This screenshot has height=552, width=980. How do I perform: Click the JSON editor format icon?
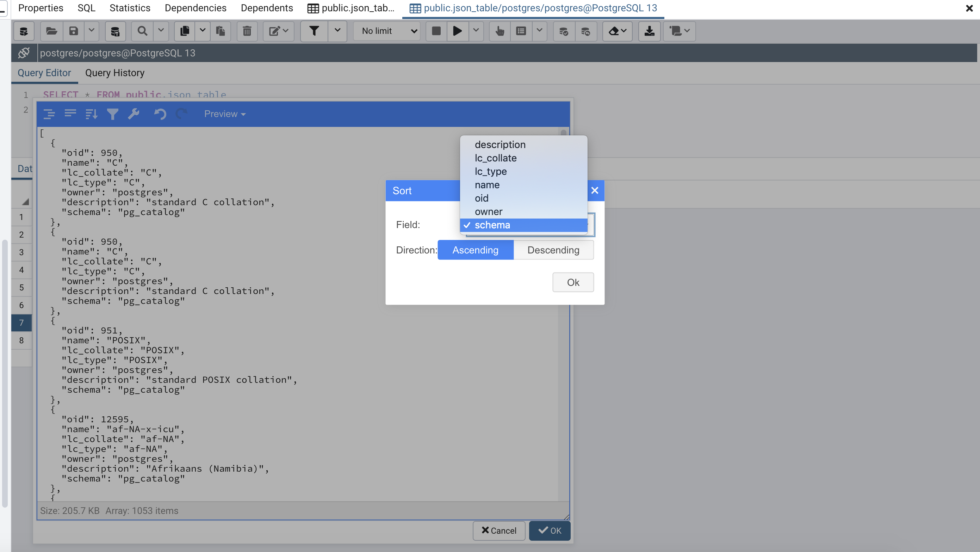pos(49,114)
